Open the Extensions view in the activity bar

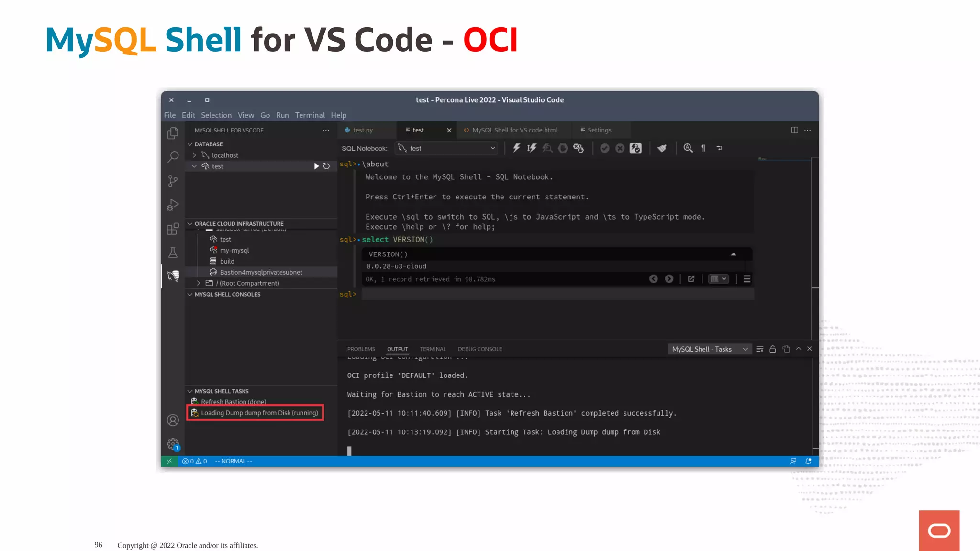173,229
